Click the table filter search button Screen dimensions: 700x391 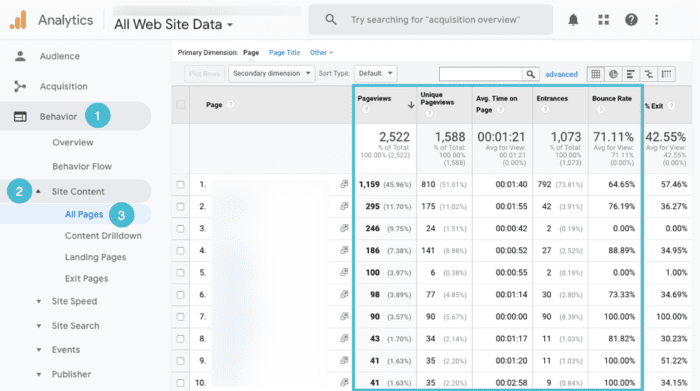530,74
